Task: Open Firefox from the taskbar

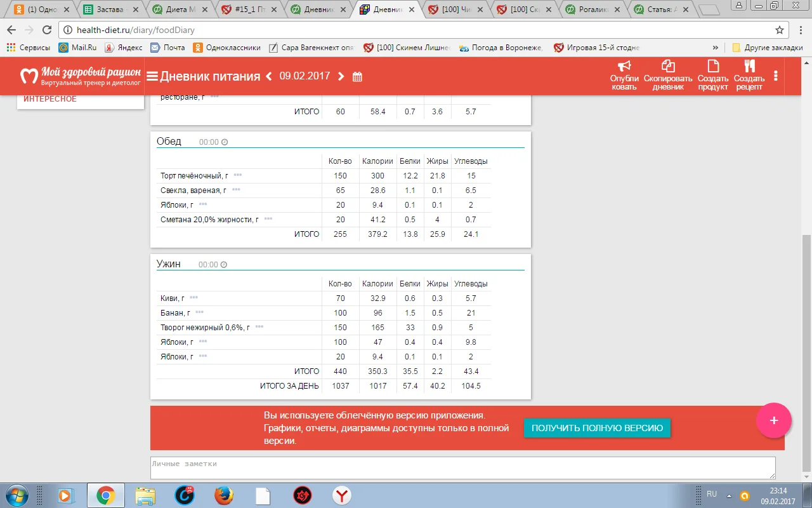Action: 224,495
